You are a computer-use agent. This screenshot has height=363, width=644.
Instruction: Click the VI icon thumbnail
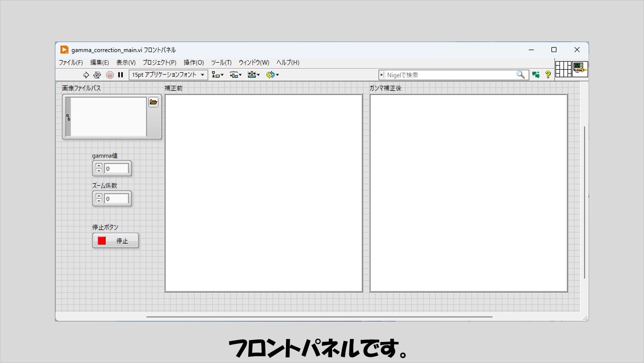click(x=580, y=69)
